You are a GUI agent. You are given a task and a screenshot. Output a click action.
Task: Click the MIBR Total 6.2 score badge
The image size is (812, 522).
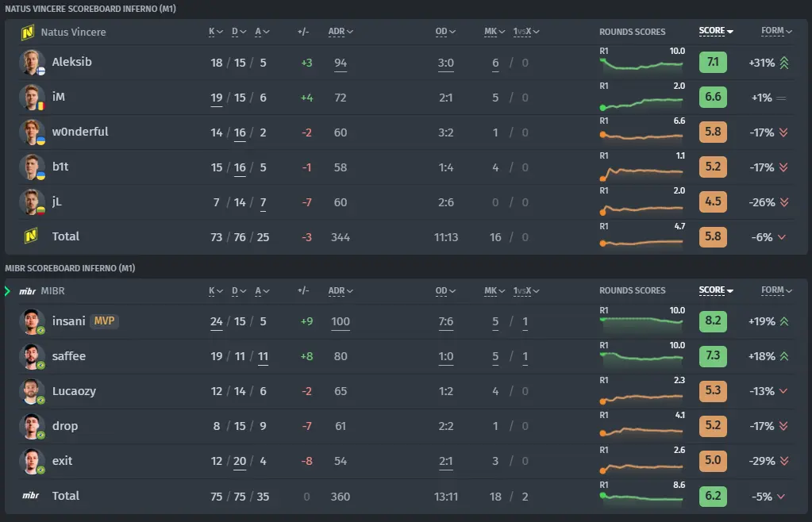coord(713,496)
